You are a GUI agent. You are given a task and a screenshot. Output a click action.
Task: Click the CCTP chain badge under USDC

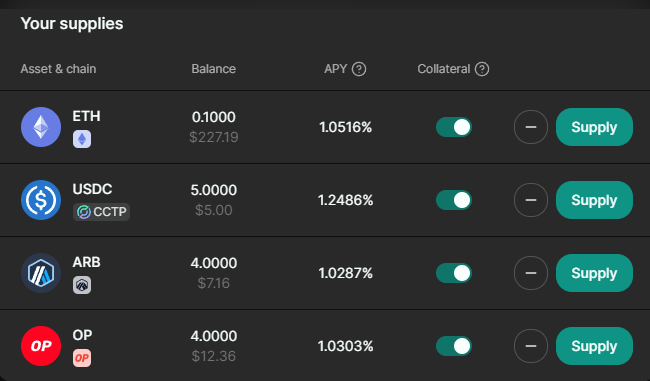click(102, 212)
